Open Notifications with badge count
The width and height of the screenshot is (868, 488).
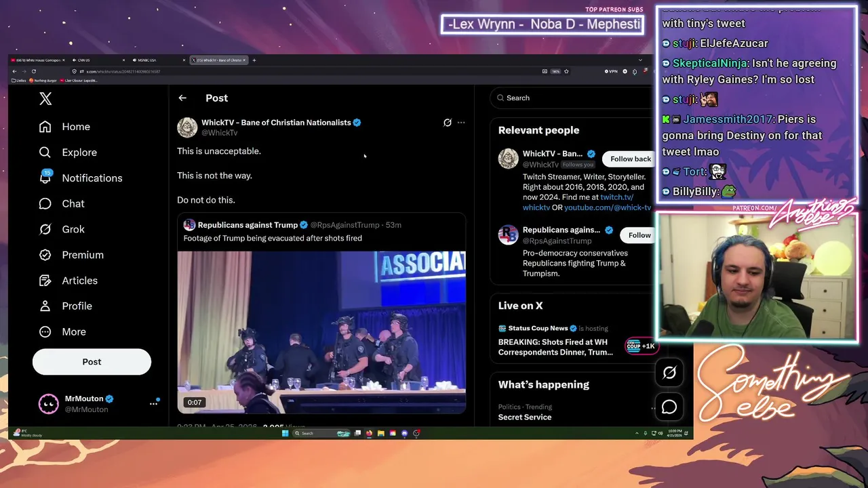point(81,178)
